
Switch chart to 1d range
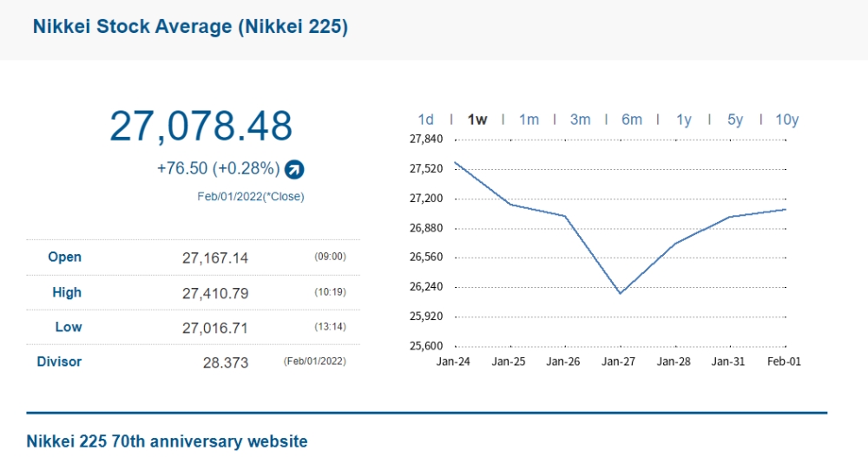pyautogui.click(x=425, y=120)
